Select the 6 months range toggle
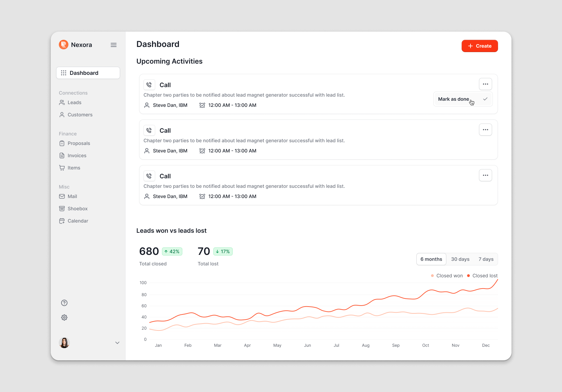The image size is (562, 392). pos(431,259)
